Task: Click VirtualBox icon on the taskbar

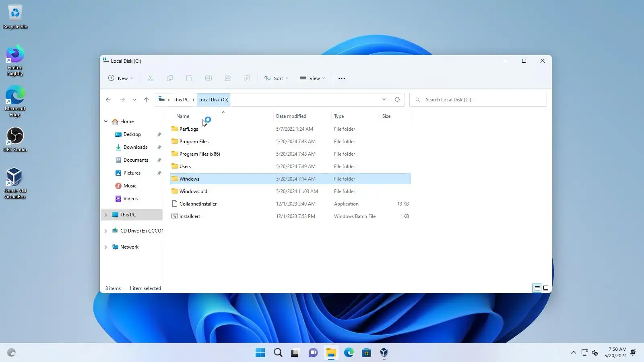Action: tap(384, 353)
